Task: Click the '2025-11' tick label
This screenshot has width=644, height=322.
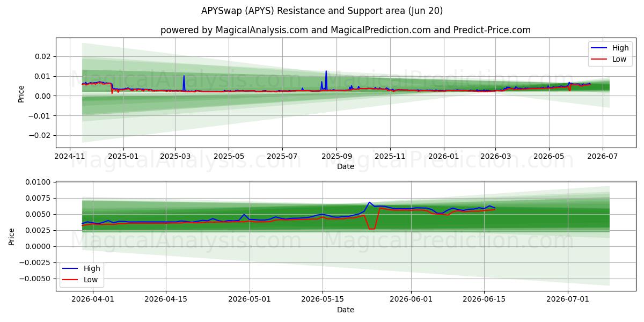Action: [x=390, y=156]
